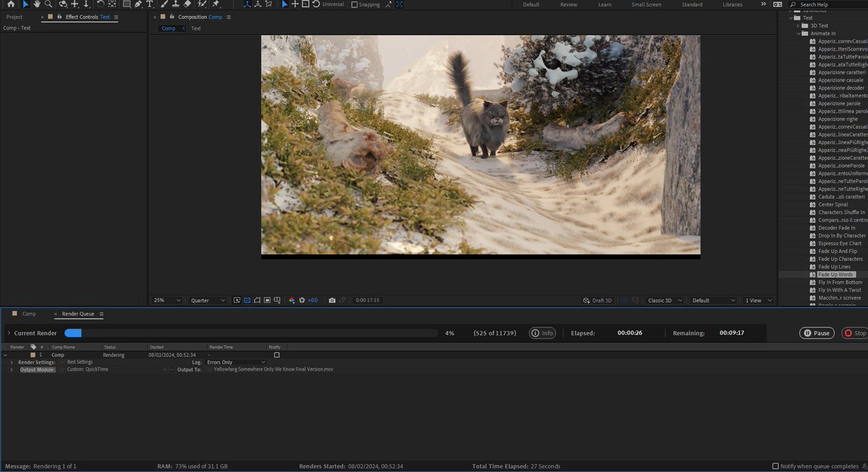Click the Best Settings render link
This screenshot has width=868, height=472.
click(x=80, y=362)
